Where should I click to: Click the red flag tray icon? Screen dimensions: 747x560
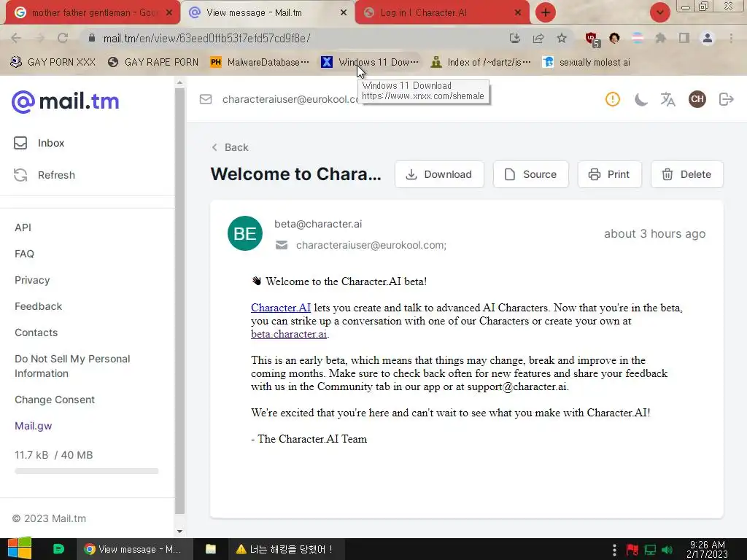point(632,550)
